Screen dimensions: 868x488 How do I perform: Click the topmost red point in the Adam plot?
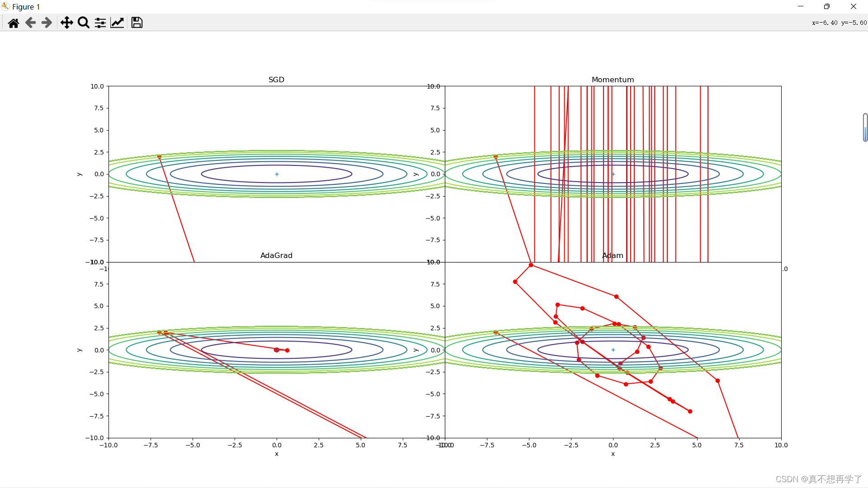click(531, 265)
